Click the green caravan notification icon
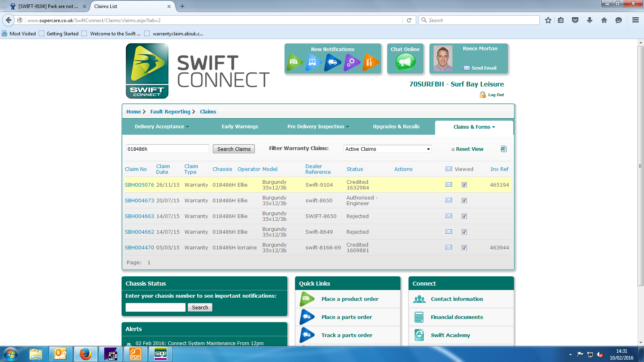The height and width of the screenshot is (362, 644). pyautogui.click(x=295, y=62)
